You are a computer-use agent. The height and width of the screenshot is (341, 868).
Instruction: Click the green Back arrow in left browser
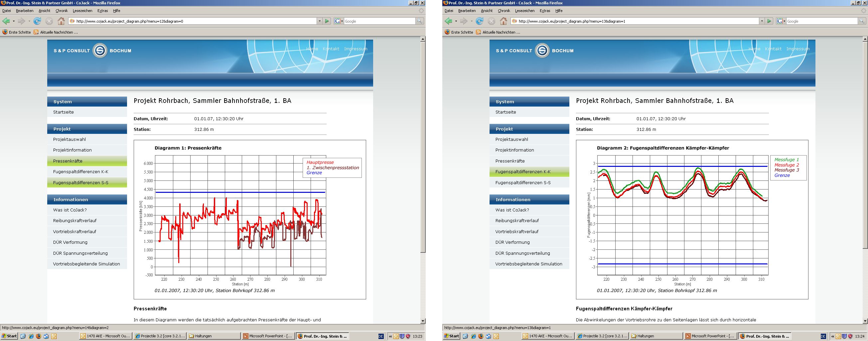[6, 21]
